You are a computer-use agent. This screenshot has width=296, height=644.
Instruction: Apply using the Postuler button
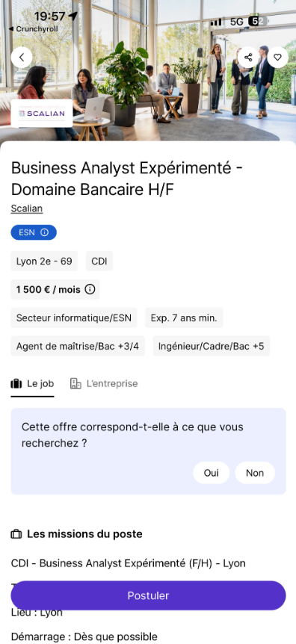click(x=148, y=595)
